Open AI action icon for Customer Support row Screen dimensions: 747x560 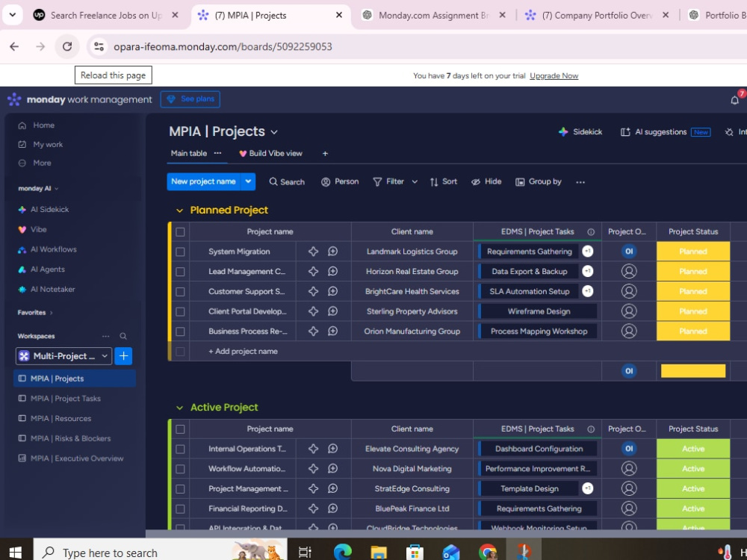coord(313,291)
